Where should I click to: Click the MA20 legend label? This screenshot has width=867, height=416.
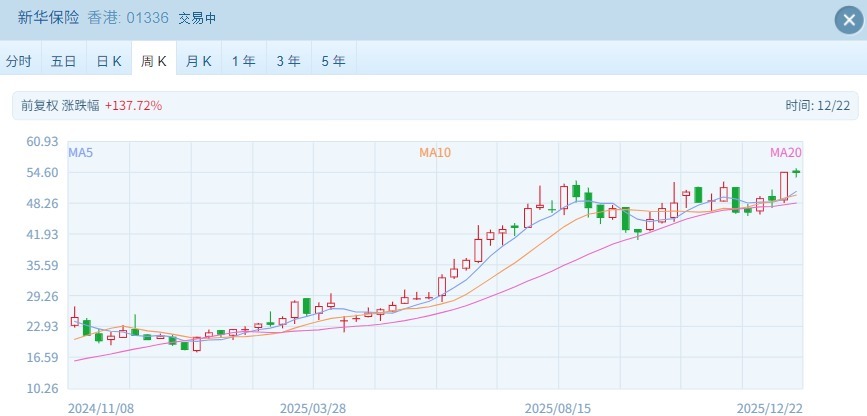(785, 152)
